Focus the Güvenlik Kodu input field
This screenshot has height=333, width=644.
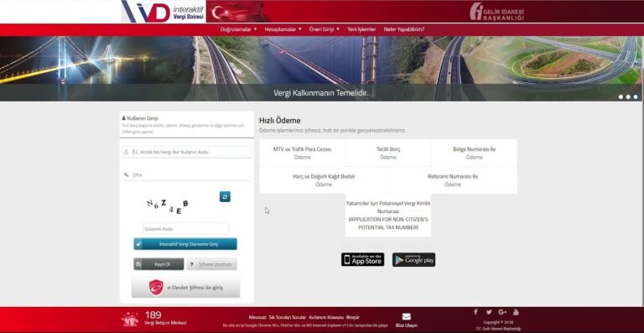186,229
